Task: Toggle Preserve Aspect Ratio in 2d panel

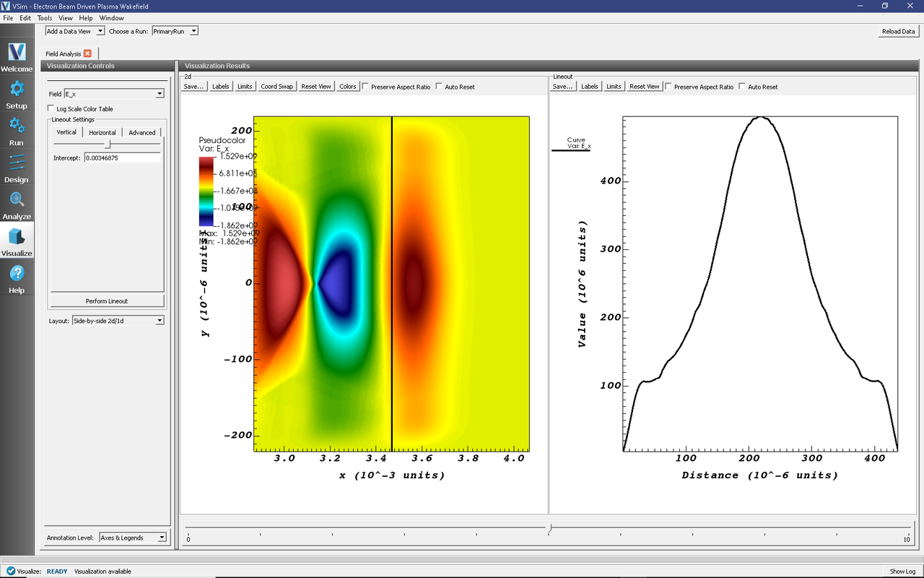Action: 365,87
